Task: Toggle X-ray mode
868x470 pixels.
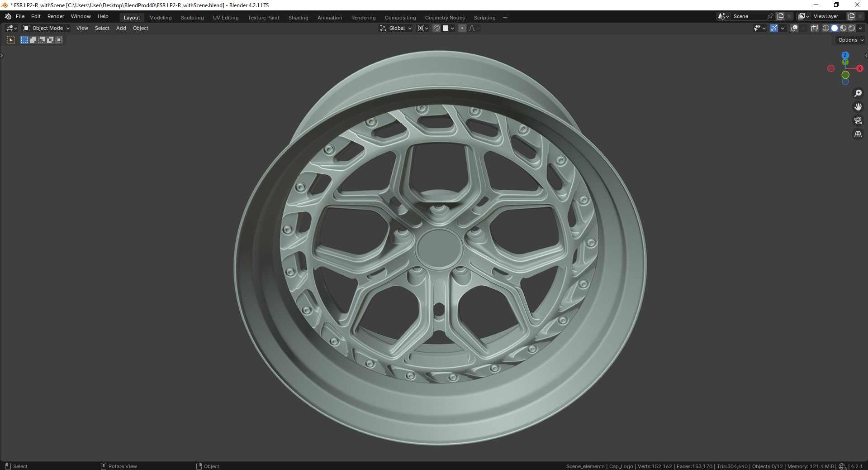Action: coord(815,28)
